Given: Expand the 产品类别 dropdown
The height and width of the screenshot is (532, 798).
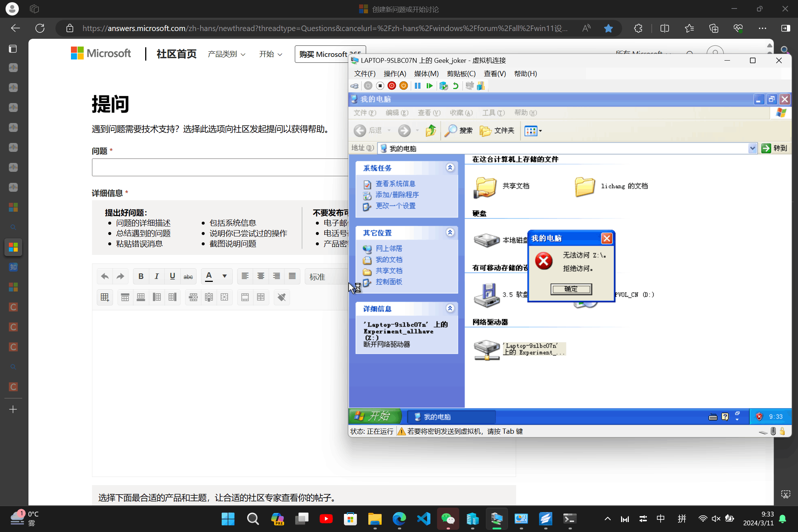Looking at the screenshot, I should click(226, 54).
